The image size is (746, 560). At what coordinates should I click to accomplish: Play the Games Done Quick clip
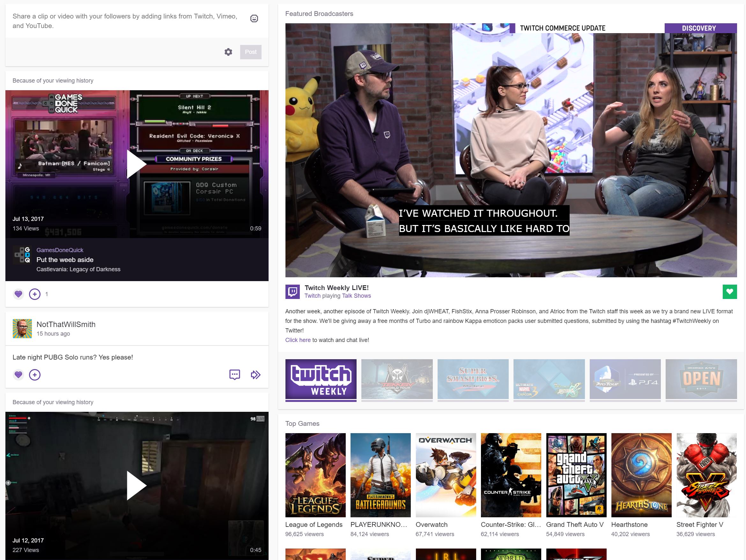(137, 164)
